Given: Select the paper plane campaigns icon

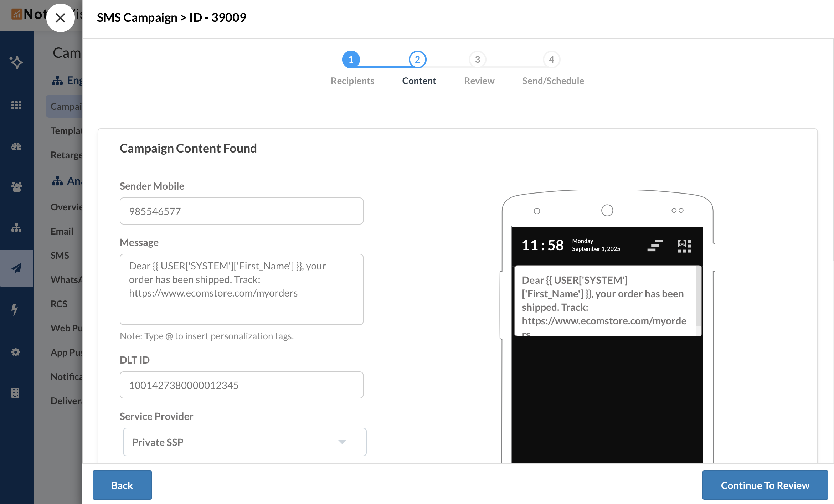Looking at the screenshot, I should click(16, 268).
